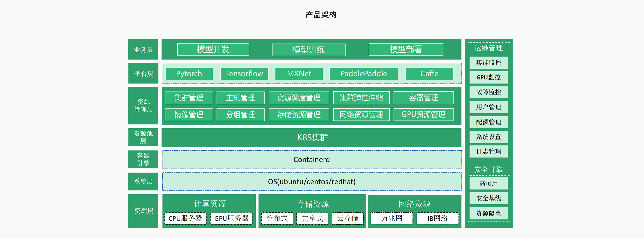
Task: Click the 分组管理 box
Action: (240, 115)
